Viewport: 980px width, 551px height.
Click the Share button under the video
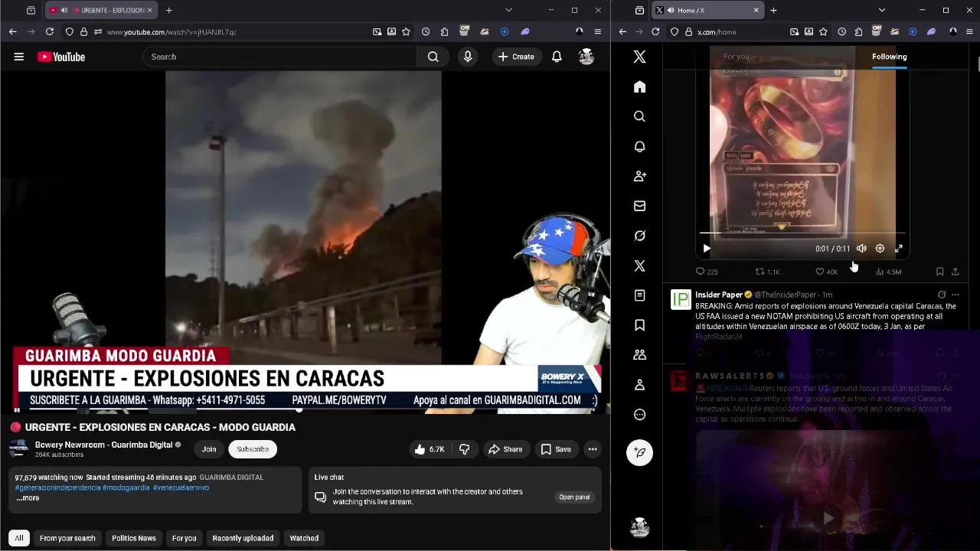tap(505, 449)
